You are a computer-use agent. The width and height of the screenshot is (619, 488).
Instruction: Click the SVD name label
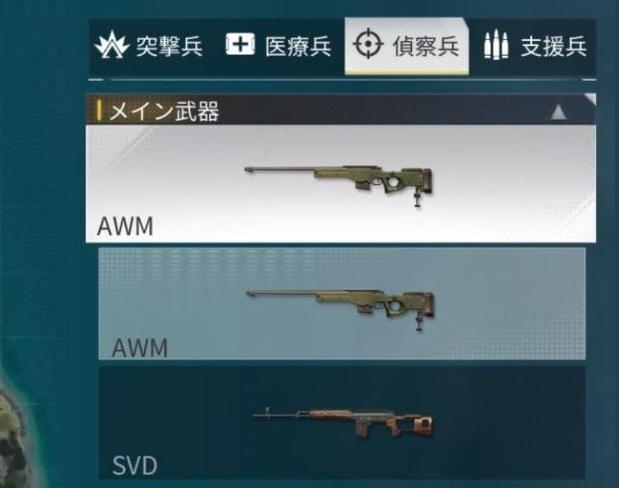click(135, 466)
